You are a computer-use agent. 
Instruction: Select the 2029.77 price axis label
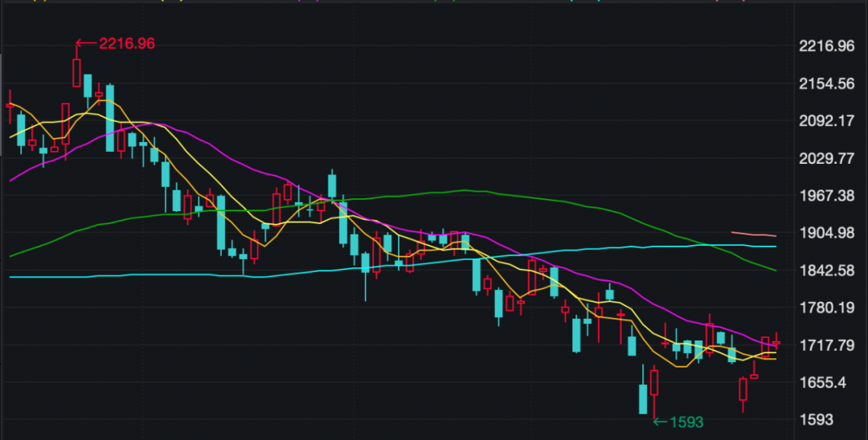826,159
